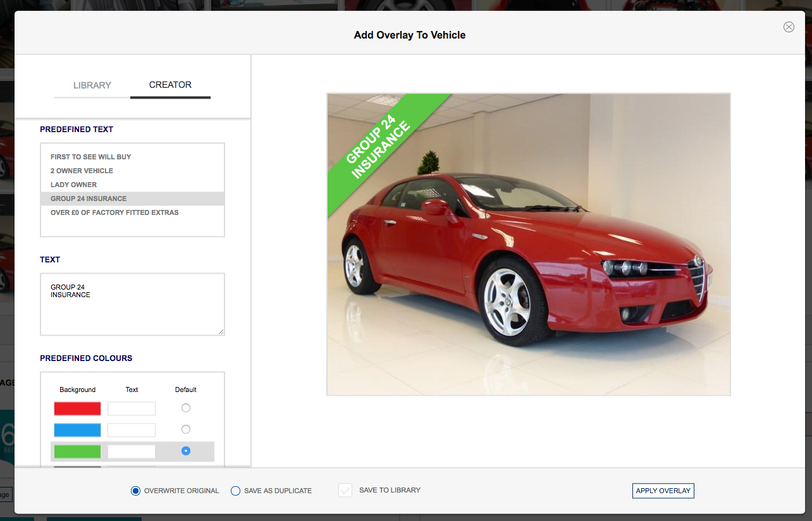Select 'Group 24 Insurance' predefined text
The height and width of the screenshot is (521, 812).
89,199
